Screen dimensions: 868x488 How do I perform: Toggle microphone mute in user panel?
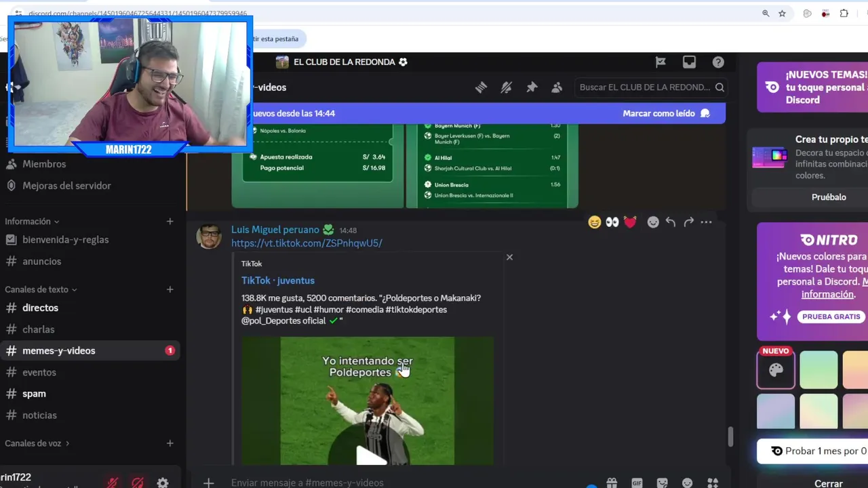click(x=113, y=483)
